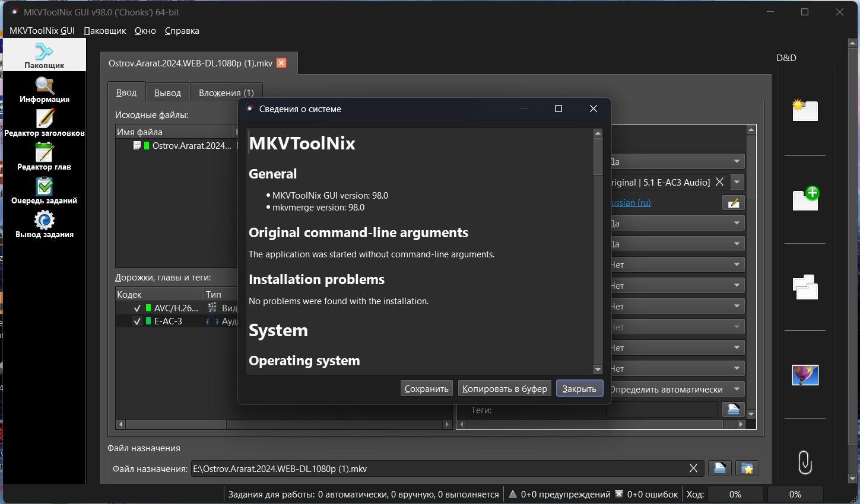Viewport: 860px width, 504px height.
Task: Uncheck the E-AC-3 audio track checkbox
Action: pos(137,321)
